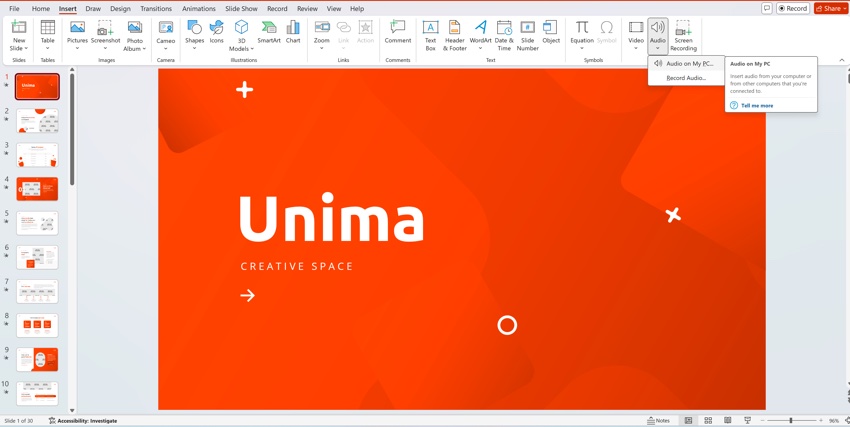
Task: Insert an Equation
Action: [582, 36]
